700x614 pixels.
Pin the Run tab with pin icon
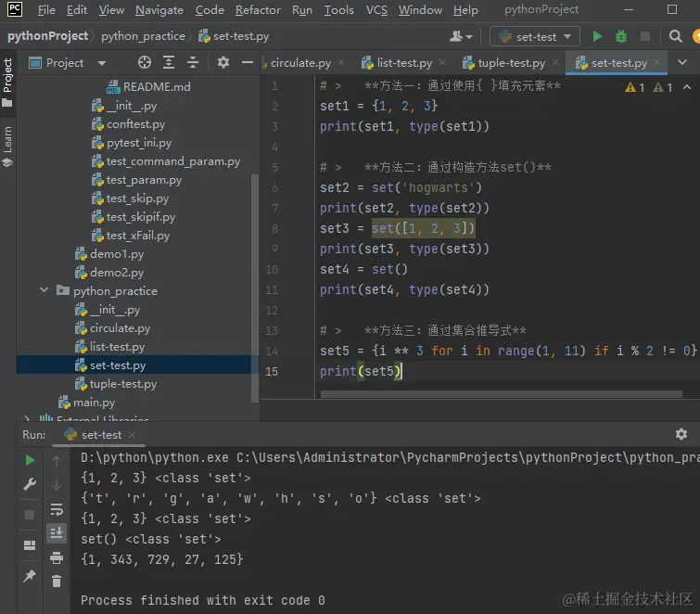click(x=30, y=576)
